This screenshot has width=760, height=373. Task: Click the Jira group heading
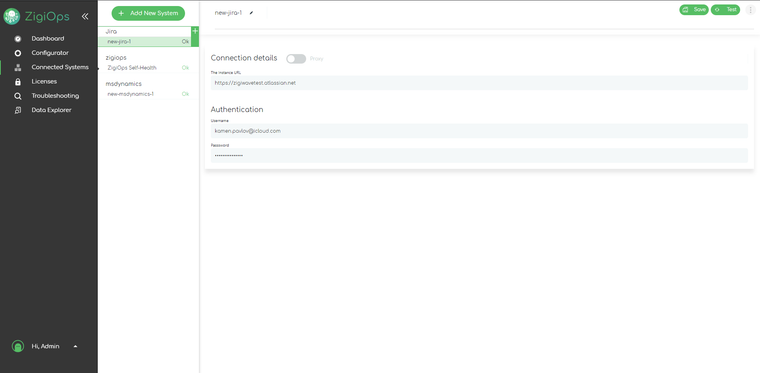coord(111,31)
